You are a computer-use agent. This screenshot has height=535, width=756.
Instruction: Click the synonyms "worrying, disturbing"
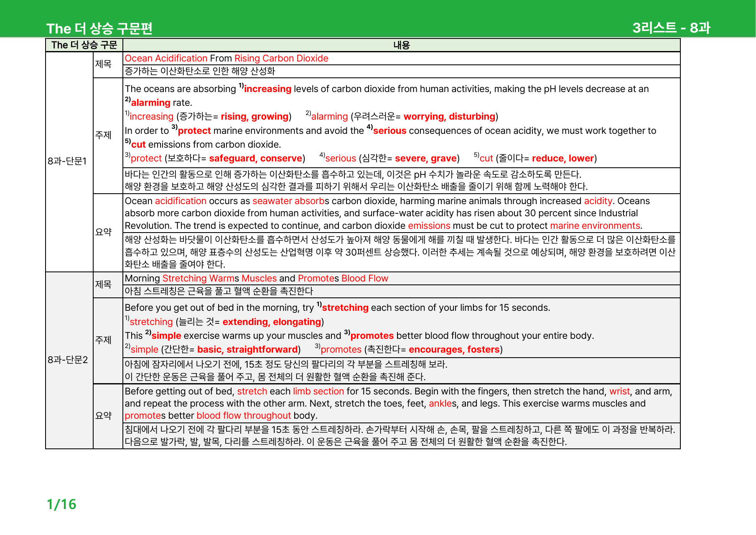pos(449,117)
